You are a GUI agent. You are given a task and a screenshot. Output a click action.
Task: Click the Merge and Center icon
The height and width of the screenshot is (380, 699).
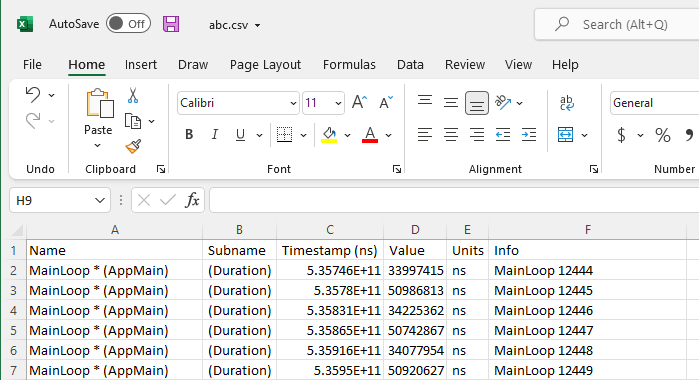click(x=565, y=134)
